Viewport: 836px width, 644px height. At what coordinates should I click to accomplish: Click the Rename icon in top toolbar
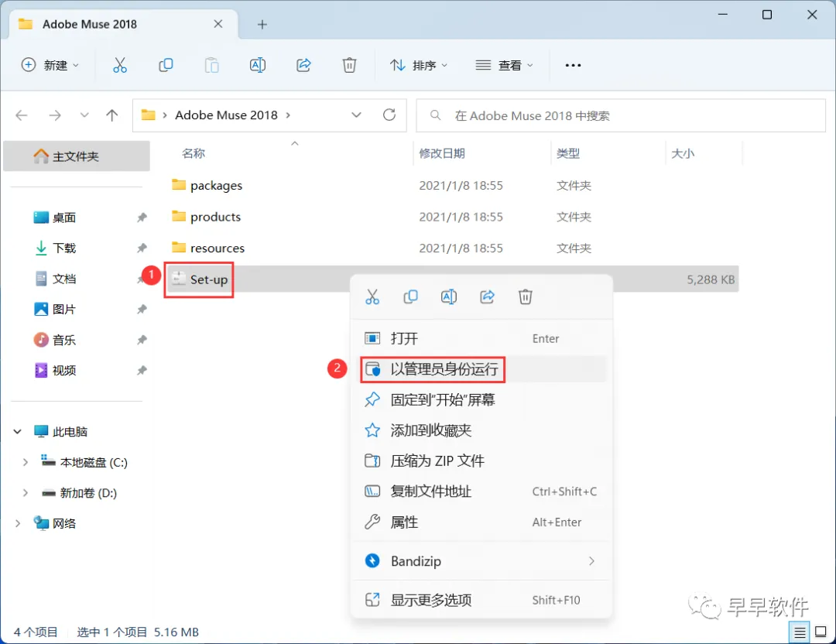[x=258, y=65]
